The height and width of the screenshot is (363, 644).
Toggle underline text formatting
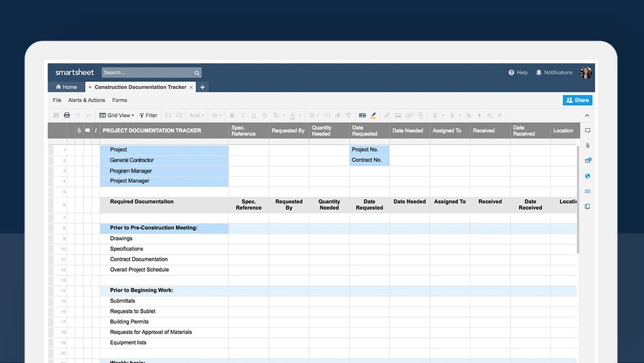pos(253,115)
